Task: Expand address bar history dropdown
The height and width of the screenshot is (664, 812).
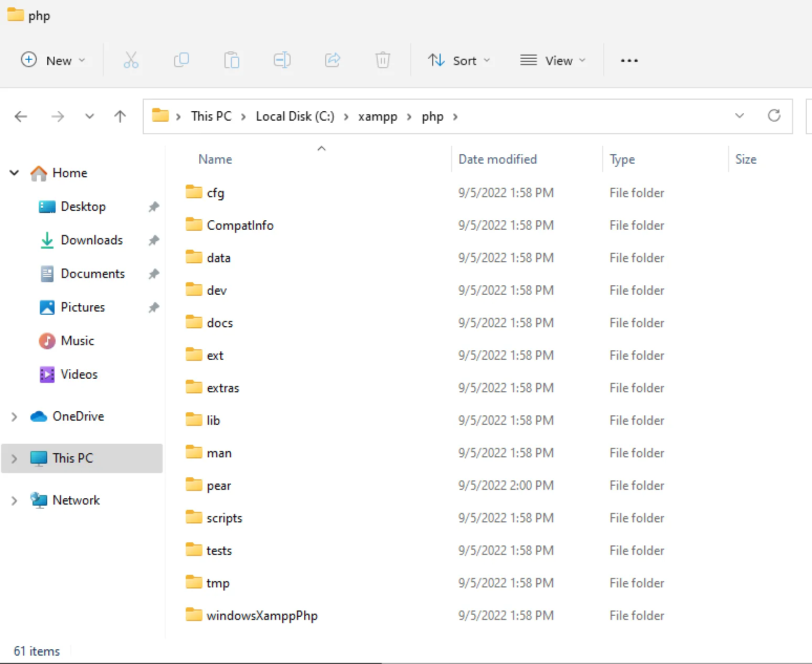Action: click(x=740, y=116)
